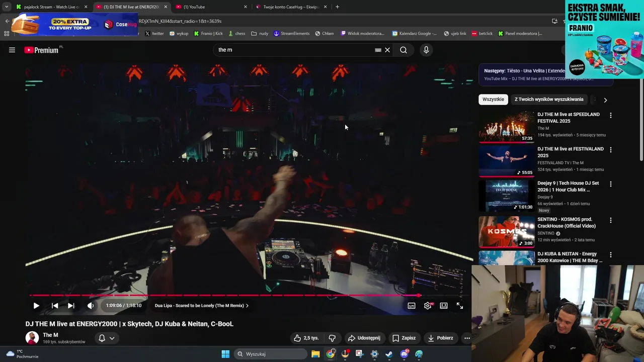Open the on-screen keyboard in search box
Image resolution: width=644 pixels, height=362 pixels.
pos(378,50)
